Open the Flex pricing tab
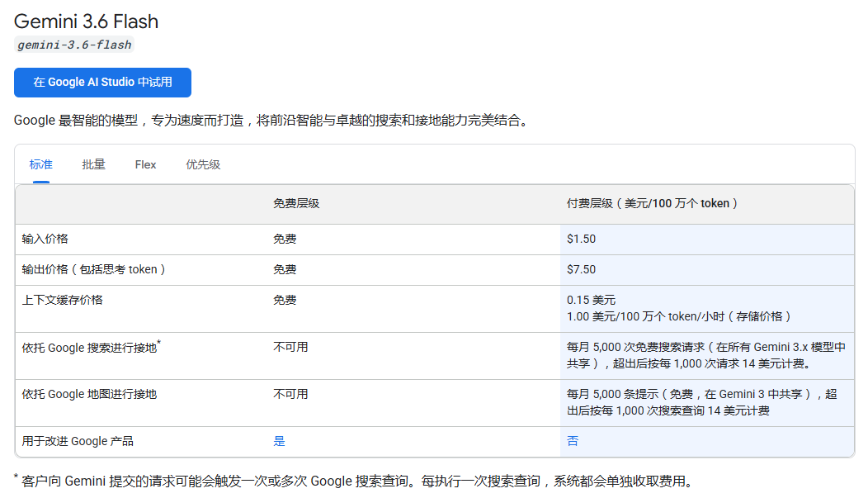 (145, 164)
